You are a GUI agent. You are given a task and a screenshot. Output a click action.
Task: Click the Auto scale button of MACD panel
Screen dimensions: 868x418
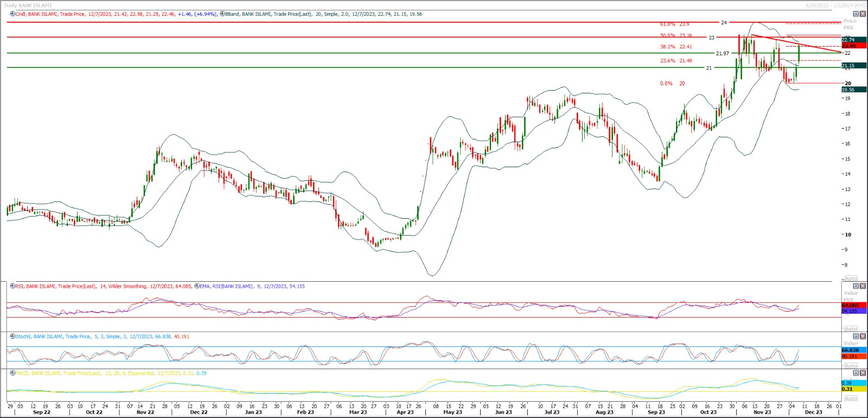point(851,398)
